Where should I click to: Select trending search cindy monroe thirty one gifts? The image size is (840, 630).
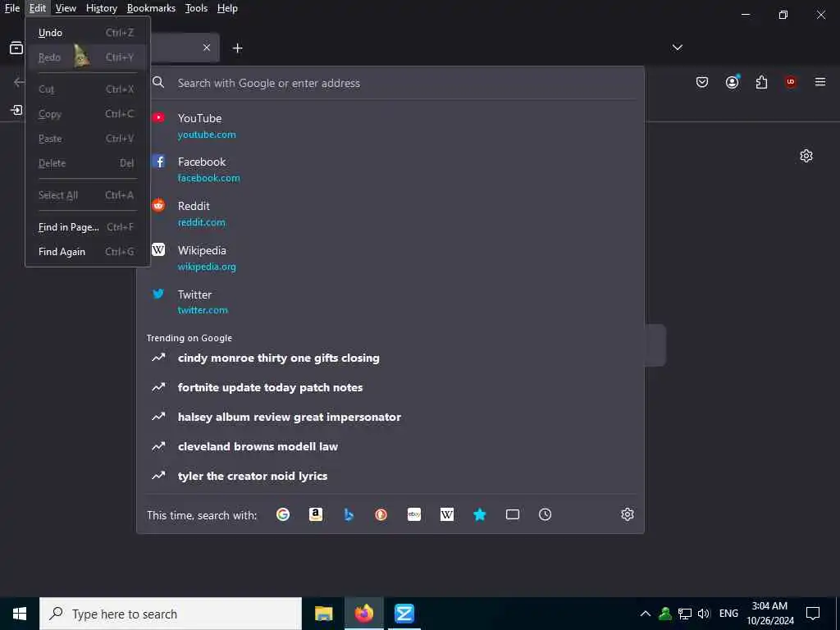[390, 358]
